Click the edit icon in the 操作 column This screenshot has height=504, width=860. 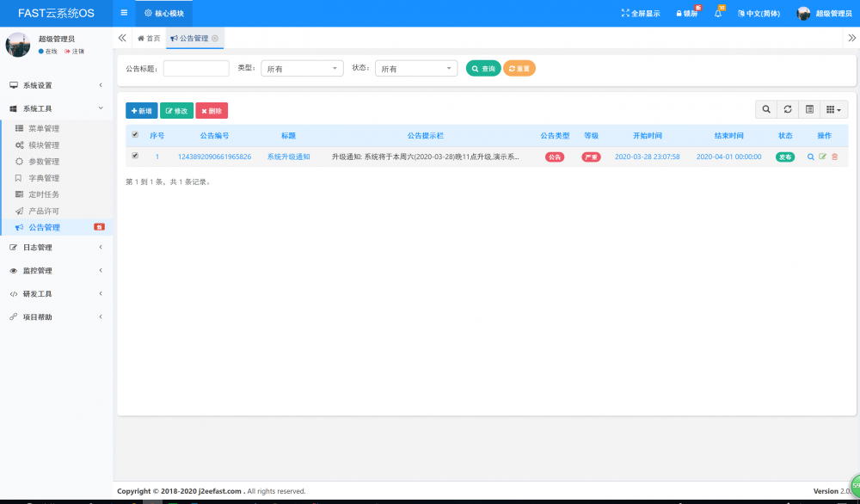822,157
